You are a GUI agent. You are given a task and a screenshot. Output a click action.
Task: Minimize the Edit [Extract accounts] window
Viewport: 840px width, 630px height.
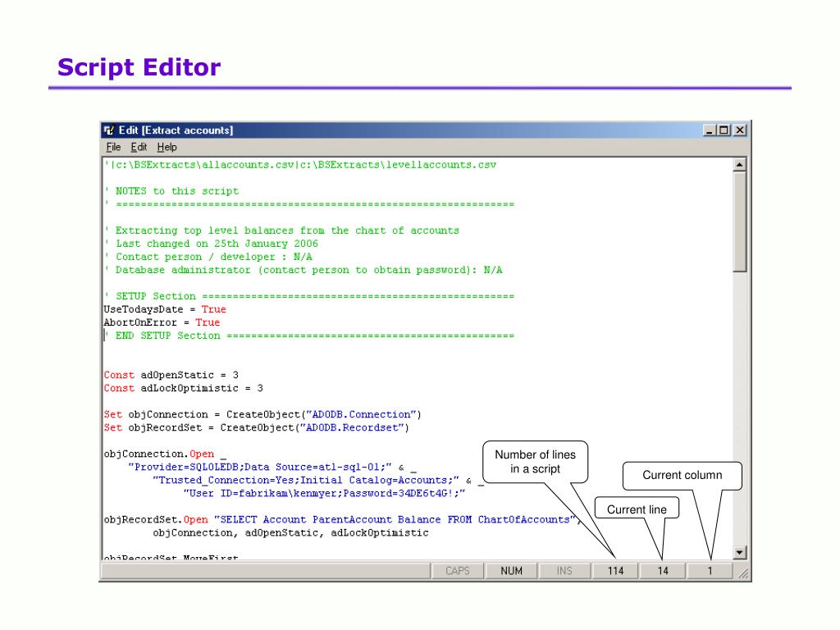(x=710, y=130)
